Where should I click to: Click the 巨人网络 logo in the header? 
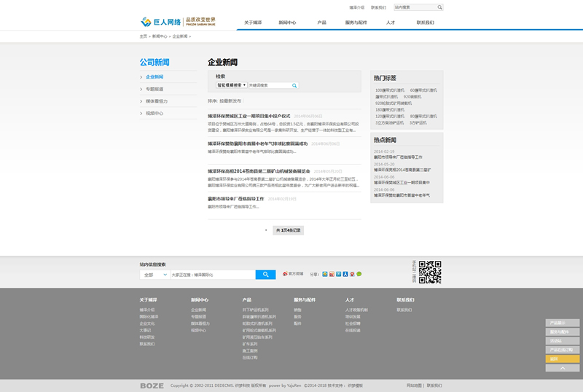point(160,22)
